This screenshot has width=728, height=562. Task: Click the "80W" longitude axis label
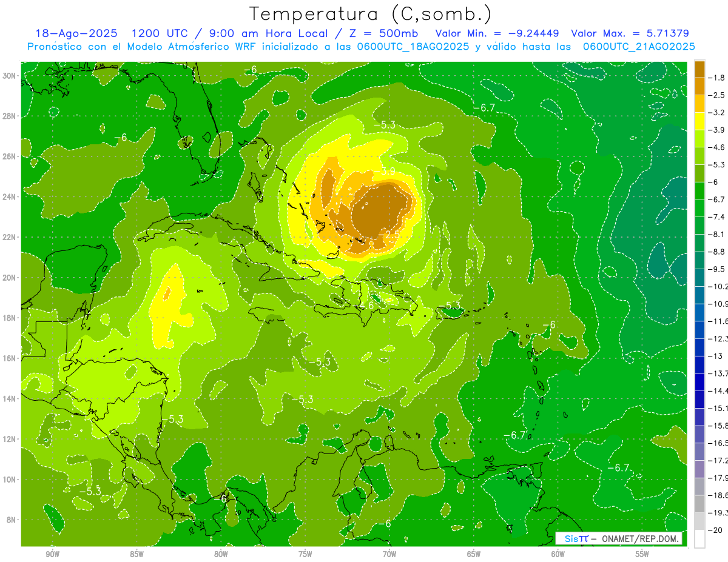click(221, 554)
